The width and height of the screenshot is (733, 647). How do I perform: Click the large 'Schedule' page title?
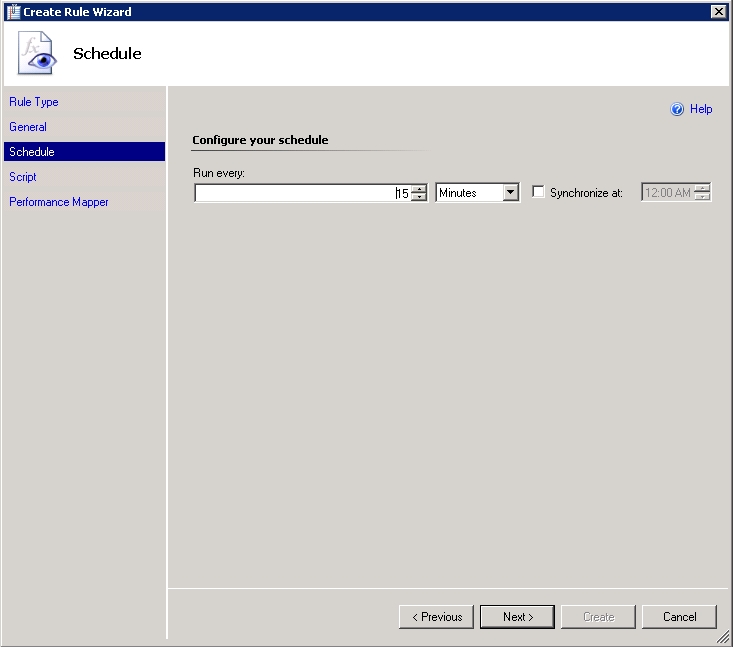tap(107, 53)
